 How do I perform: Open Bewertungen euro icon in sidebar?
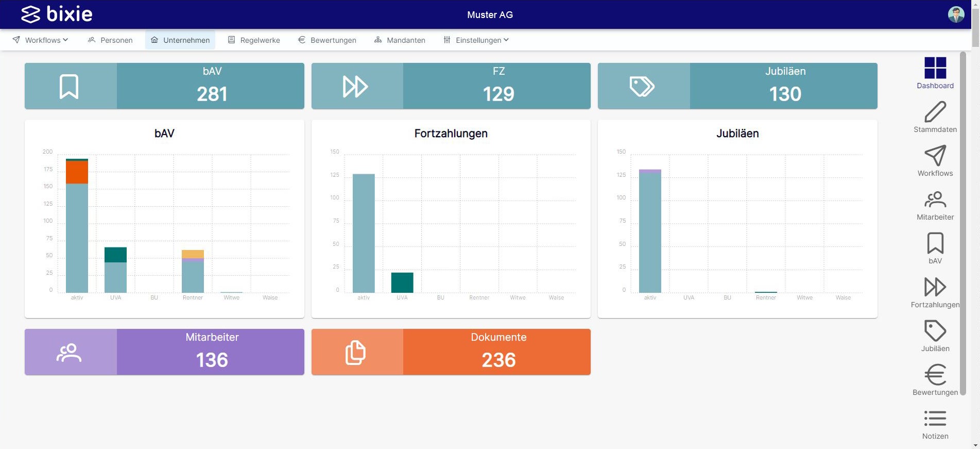(x=935, y=375)
